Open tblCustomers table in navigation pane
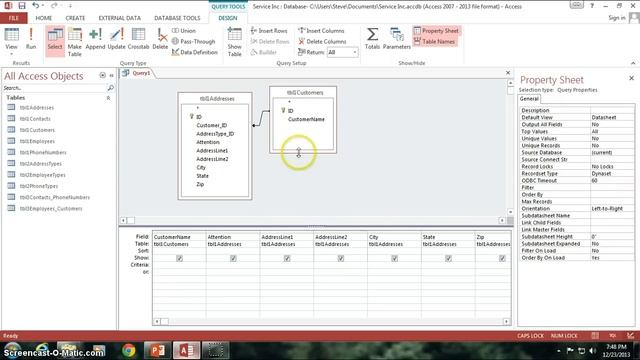 tap(37, 130)
